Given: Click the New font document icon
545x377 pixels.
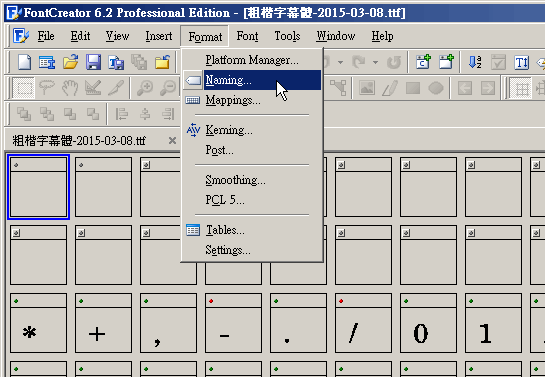Looking at the screenshot, I should pyautogui.click(x=24, y=63).
